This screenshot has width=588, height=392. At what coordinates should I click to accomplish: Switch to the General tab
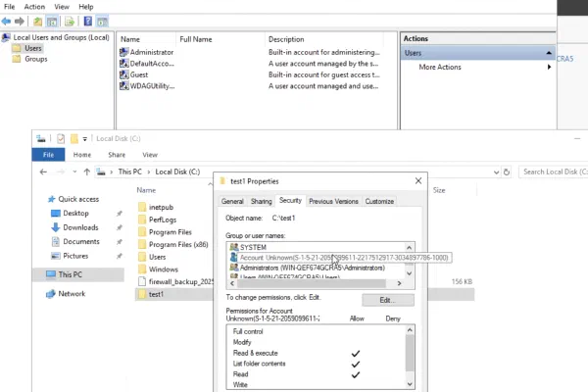(x=232, y=202)
